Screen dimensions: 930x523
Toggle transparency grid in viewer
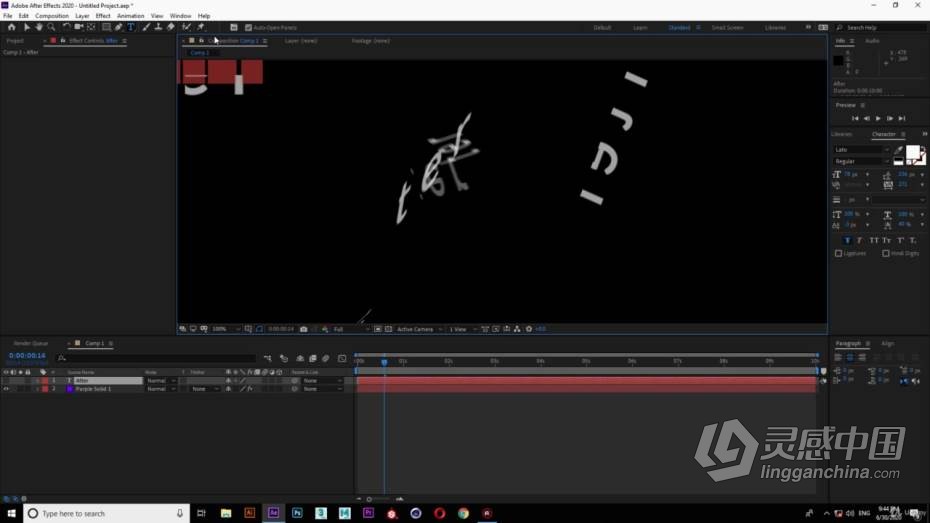tap(388, 329)
